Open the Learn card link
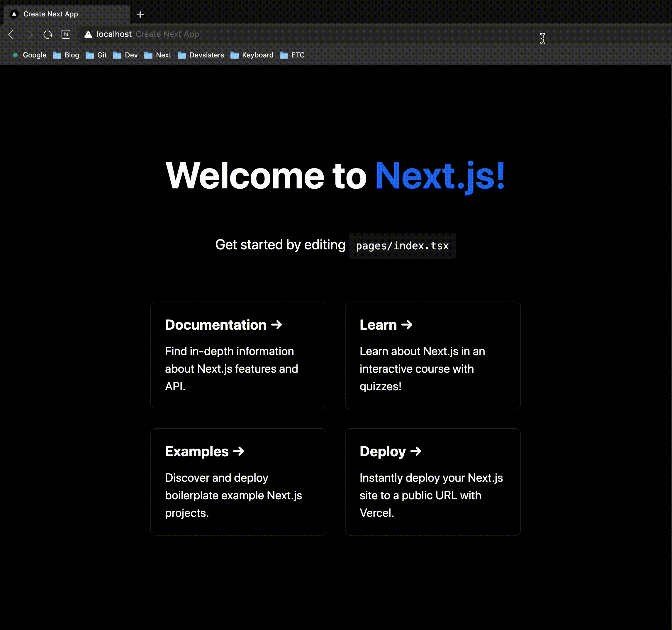The image size is (672, 630). [432, 355]
